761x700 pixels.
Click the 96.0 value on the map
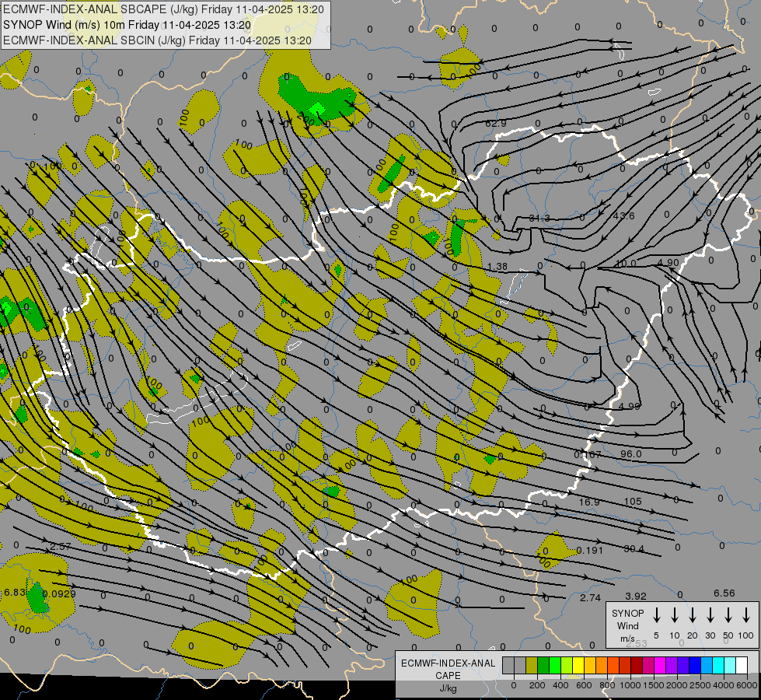coord(631,453)
